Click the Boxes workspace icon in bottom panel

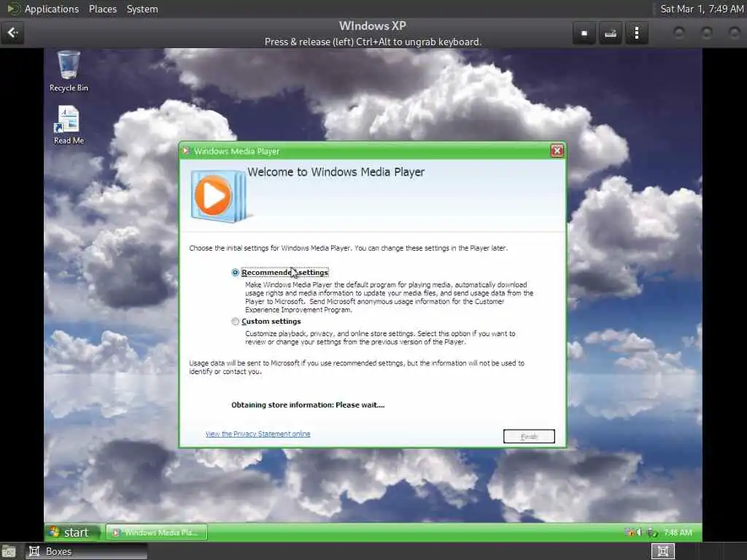coord(662,551)
